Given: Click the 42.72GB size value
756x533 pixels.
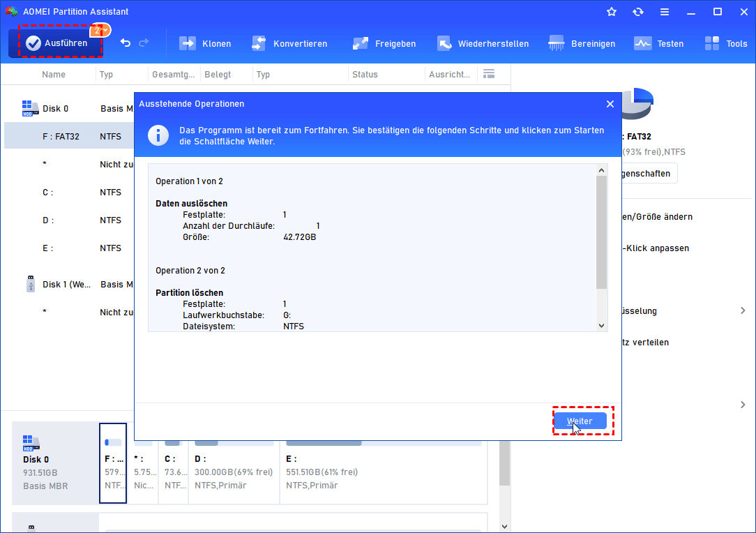Looking at the screenshot, I should [x=300, y=237].
